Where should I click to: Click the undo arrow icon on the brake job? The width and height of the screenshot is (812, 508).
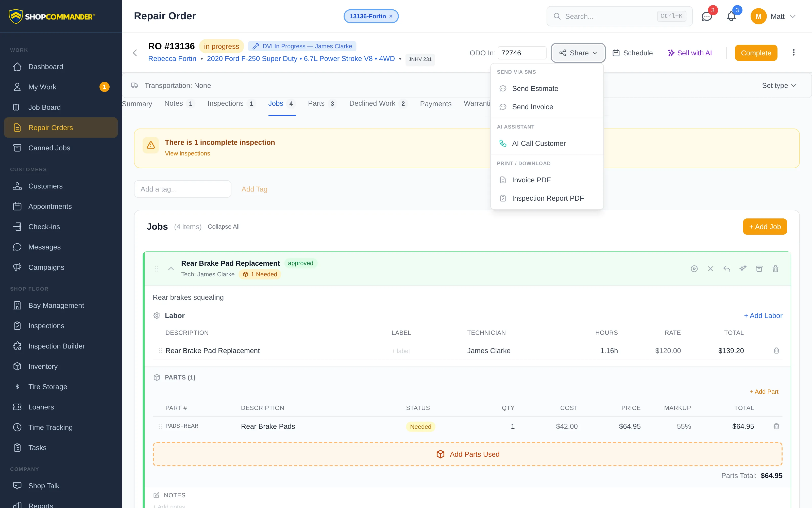click(727, 269)
